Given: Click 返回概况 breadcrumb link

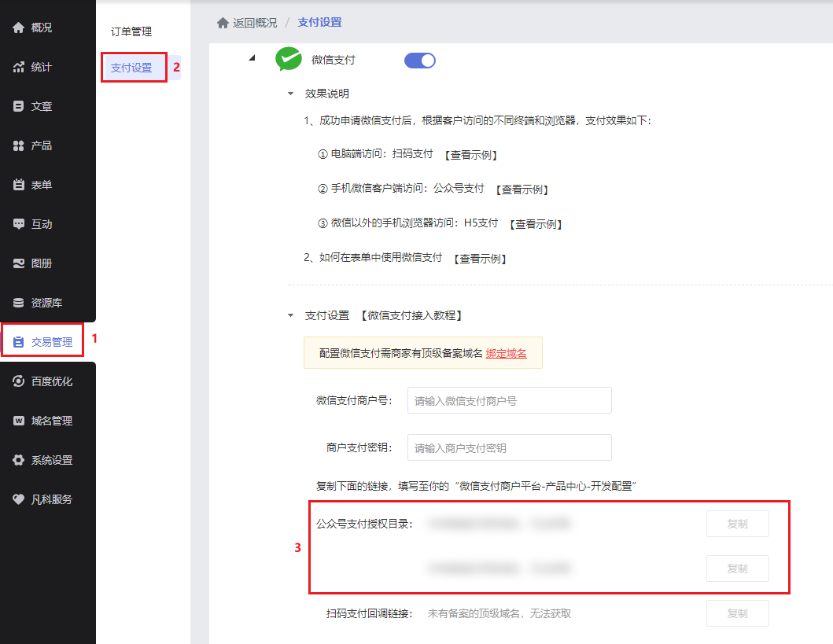Looking at the screenshot, I should [x=255, y=23].
